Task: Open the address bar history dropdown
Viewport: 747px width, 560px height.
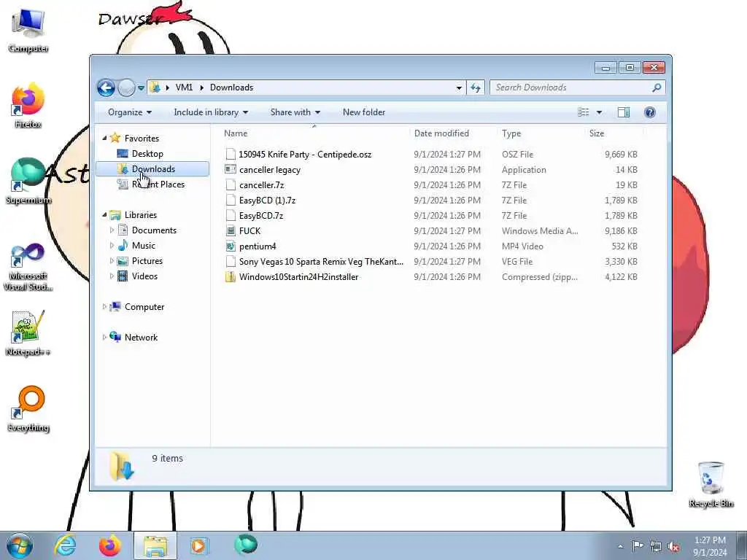Action: click(459, 87)
